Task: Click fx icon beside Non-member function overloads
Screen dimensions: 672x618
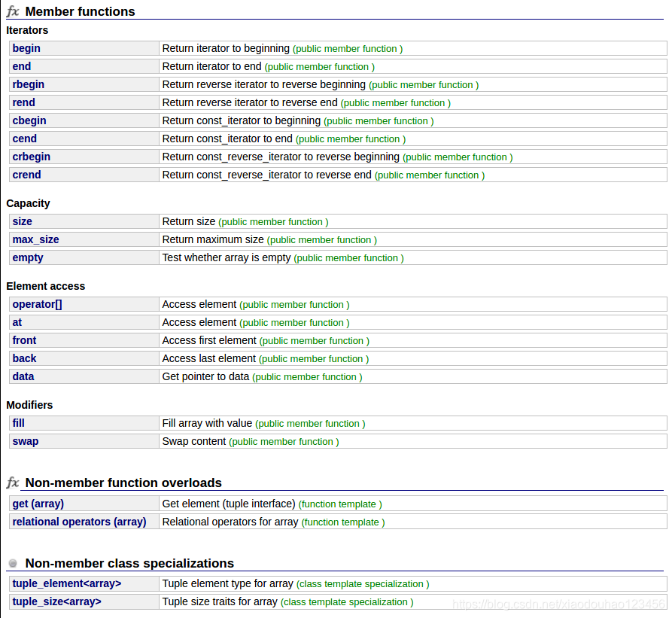Action: [x=13, y=483]
